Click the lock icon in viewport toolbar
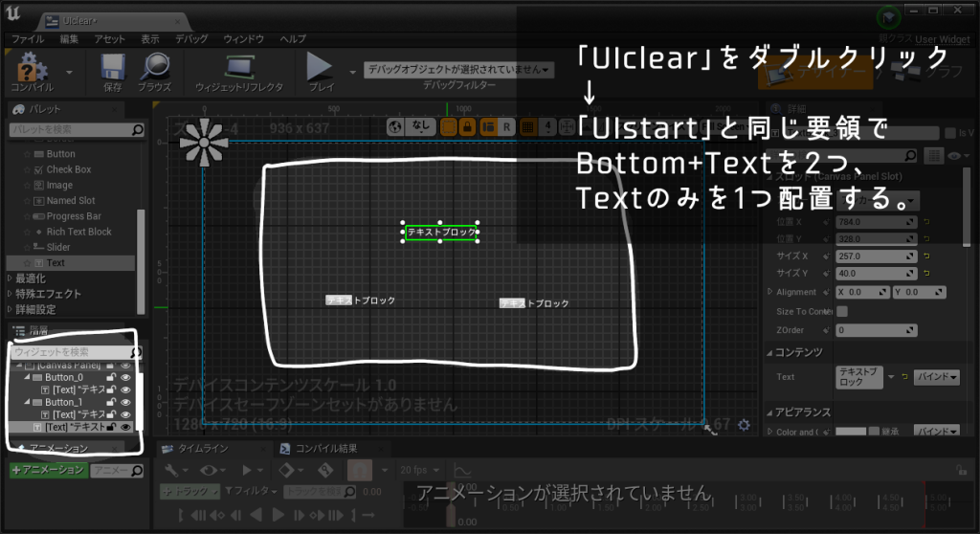The image size is (980, 534). pyautogui.click(x=468, y=126)
